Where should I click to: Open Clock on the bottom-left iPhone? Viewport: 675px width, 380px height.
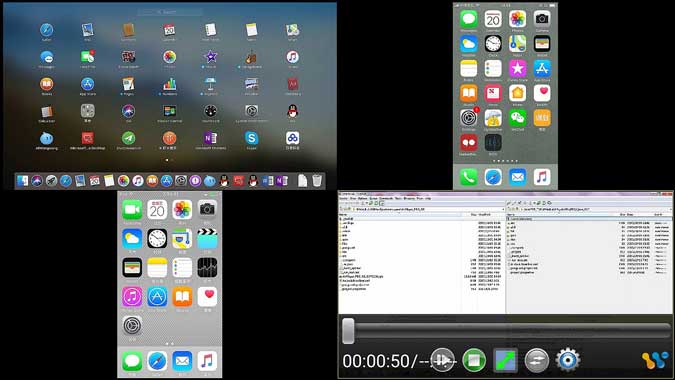157,238
